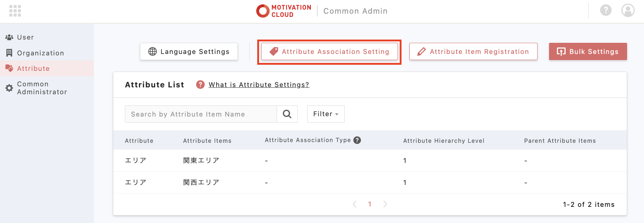Expand the Filter dropdown
644x223 pixels.
click(x=326, y=114)
